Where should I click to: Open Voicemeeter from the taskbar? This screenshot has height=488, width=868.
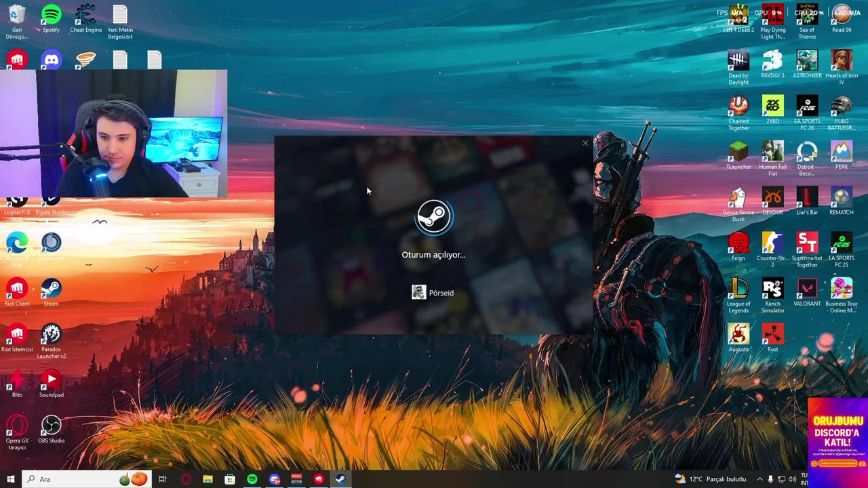tap(296, 479)
